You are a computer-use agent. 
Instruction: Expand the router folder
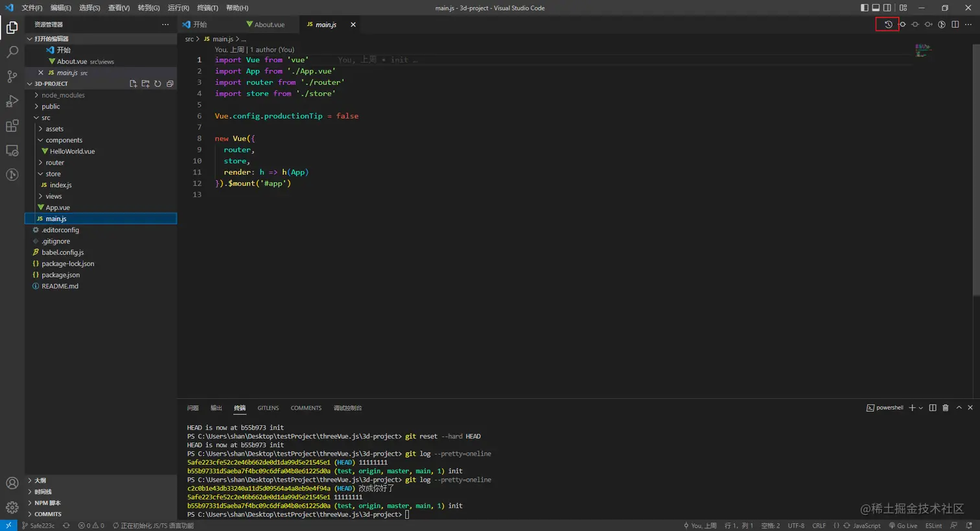click(100, 163)
